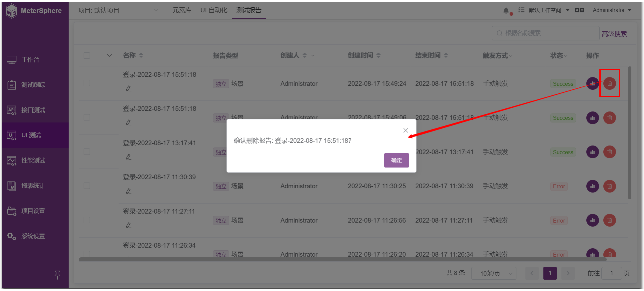The width and height of the screenshot is (644, 291).
Task: Open the project selector 默认项目 dropdown
Action: click(x=118, y=10)
